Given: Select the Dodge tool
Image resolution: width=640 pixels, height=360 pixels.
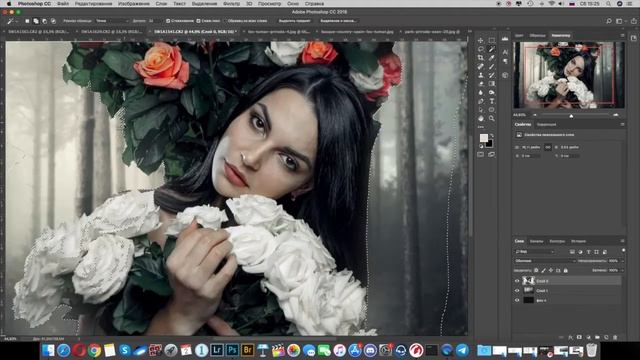Looking at the screenshot, I should pos(492,92).
